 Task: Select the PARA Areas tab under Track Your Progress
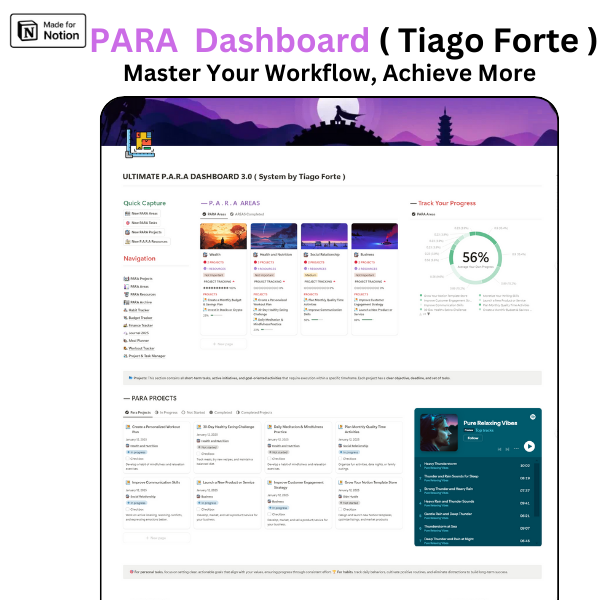click(x=424, y=214)
